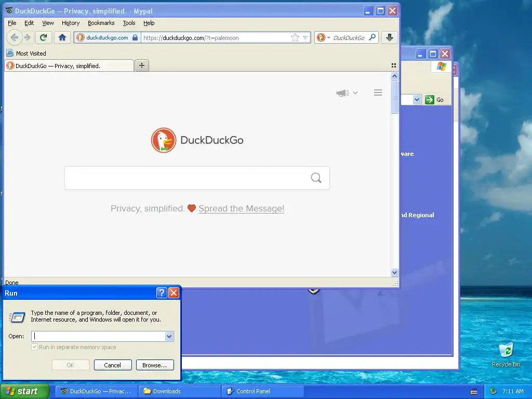
Task: Select the DuckDuckGo — Privacy, simplified tab
Action: point(69,65)
